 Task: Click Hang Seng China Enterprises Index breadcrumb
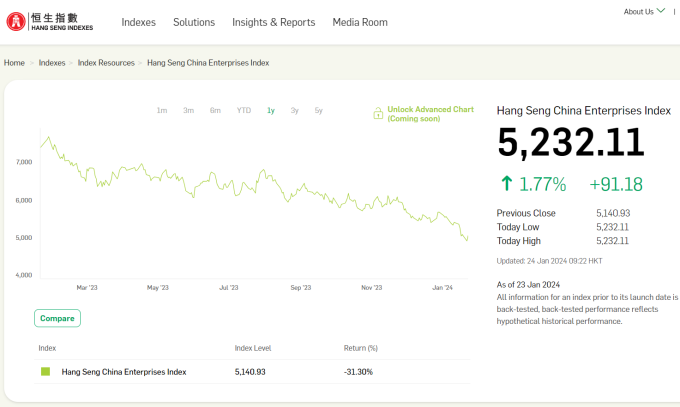pos(208,63)
